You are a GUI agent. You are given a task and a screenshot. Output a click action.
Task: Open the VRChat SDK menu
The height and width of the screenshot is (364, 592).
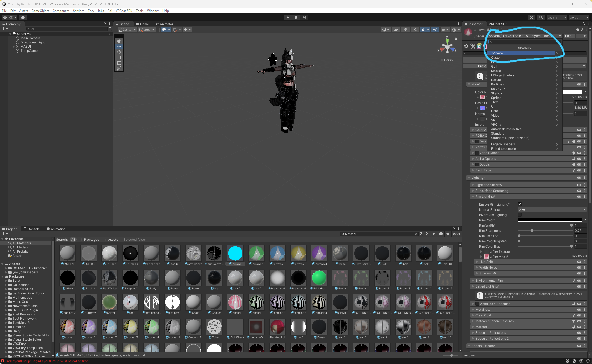tap(124, 11)
